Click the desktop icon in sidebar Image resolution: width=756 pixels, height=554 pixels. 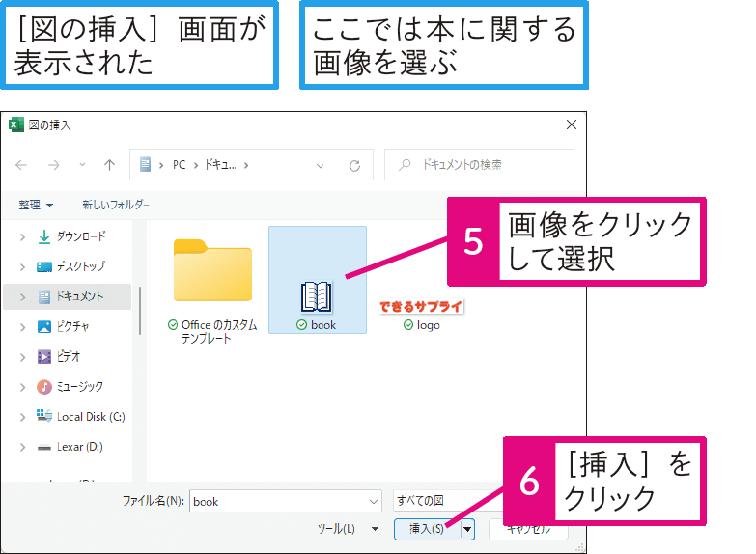click(x=44, y=266)
